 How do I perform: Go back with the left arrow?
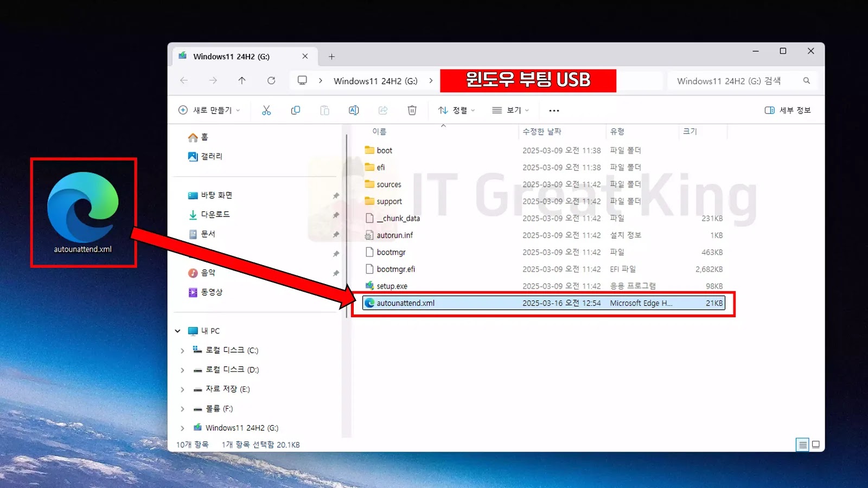pyautogui.click(x=184, y=80)
